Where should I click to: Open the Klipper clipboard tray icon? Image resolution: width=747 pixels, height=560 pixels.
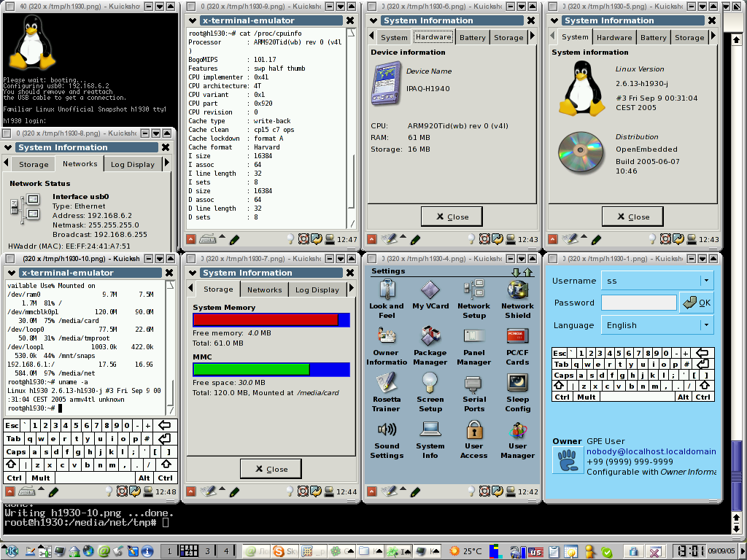point(553,551)
